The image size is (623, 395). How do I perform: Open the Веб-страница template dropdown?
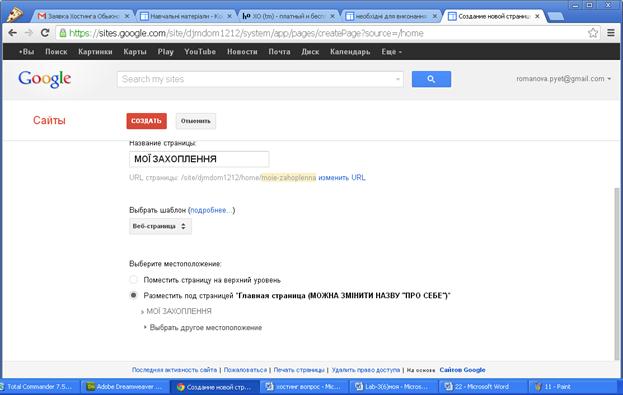[x=160, y=226]
